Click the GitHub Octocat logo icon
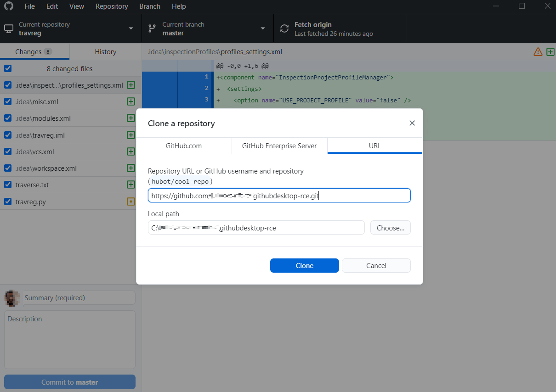556x392 pixels. (x=8, y=6)
